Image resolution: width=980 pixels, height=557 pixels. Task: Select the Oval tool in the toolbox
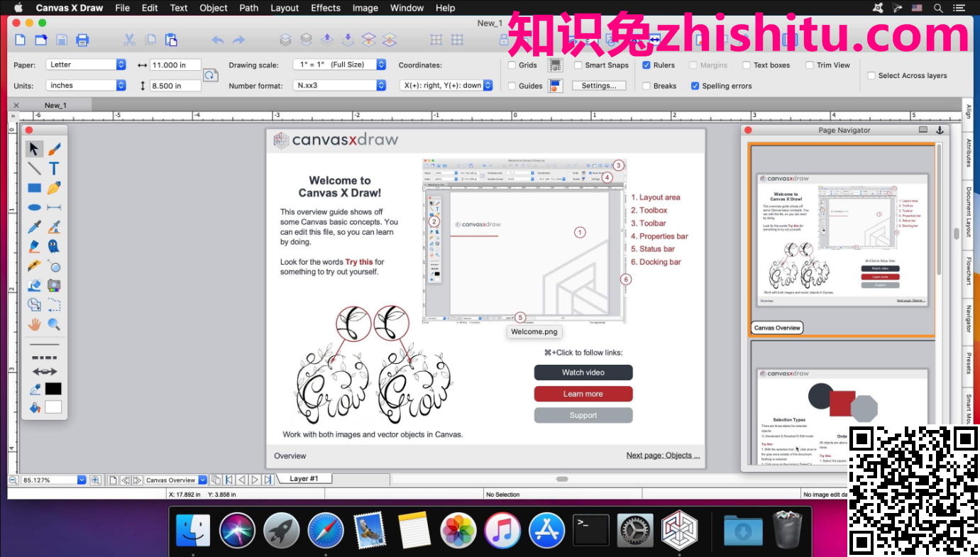click(x=34, y=207)
